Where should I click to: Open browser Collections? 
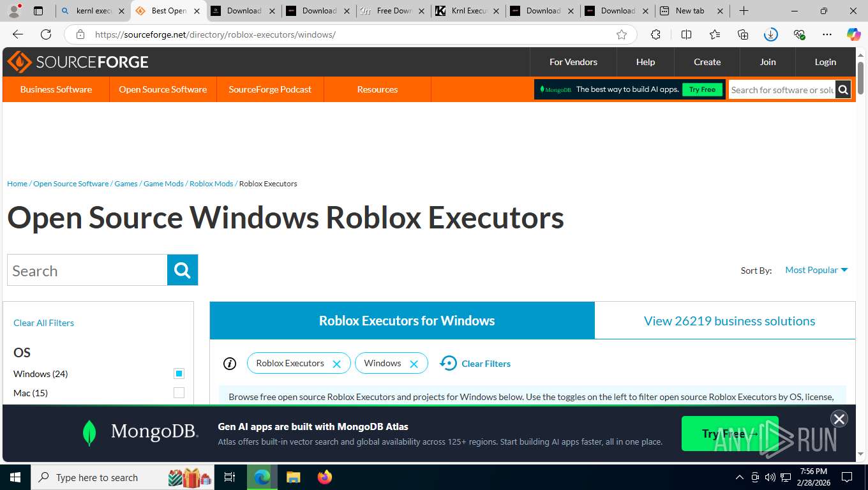coord(742,34)
